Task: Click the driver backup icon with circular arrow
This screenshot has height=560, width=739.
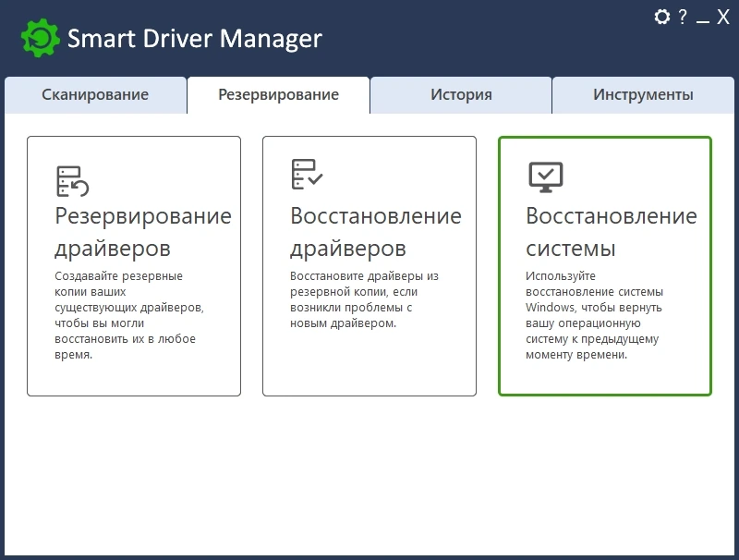Action: tap(72, 181)
